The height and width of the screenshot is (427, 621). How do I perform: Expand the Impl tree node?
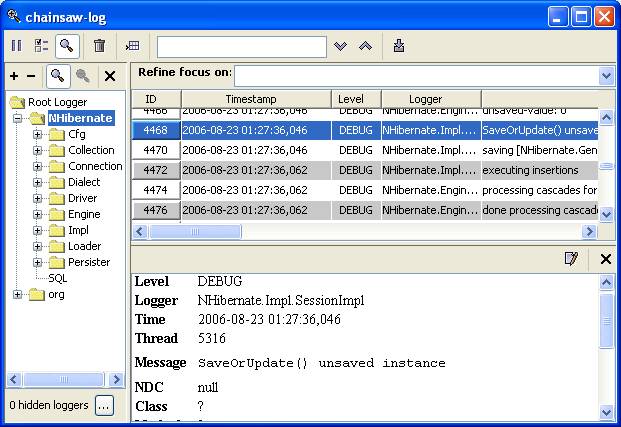click(x=38, y=230)
